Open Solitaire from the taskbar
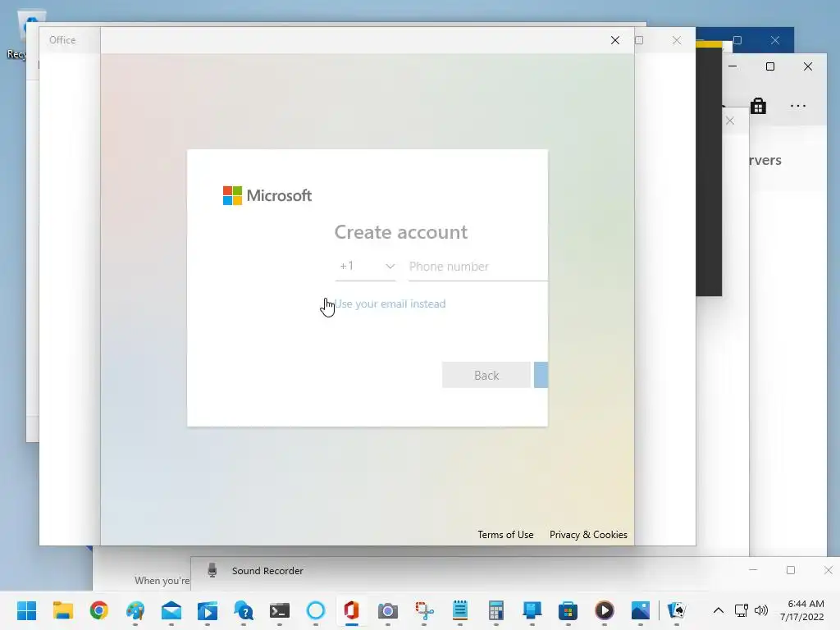Viewport: 840px width, 630px height. pyautogui.click(x=677, y=610)
